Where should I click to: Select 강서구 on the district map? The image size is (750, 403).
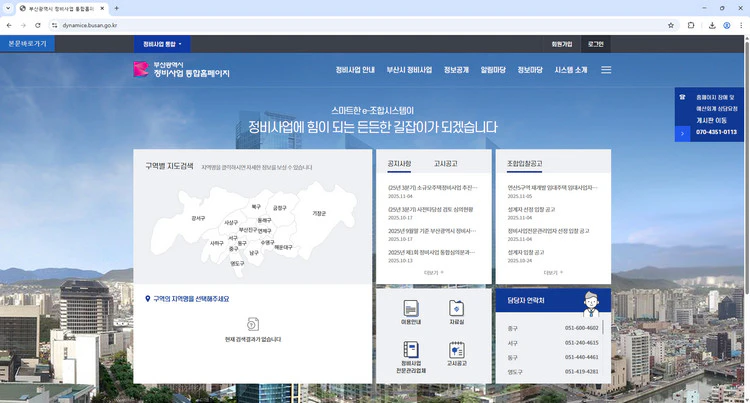[x=198, y=217]
